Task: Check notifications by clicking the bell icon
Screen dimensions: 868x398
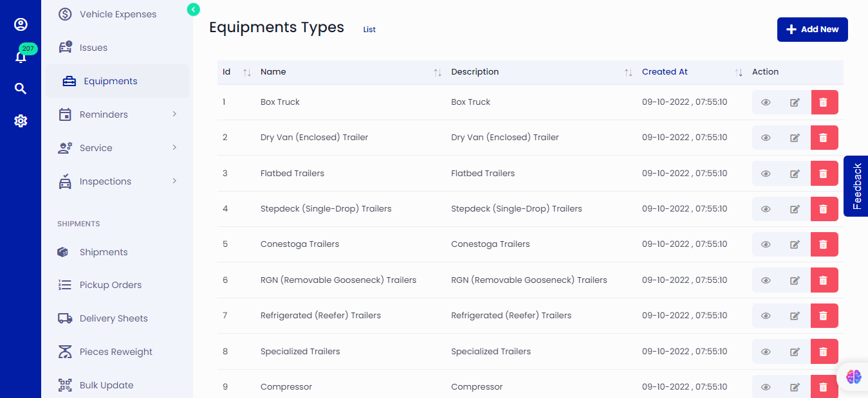Action: [x=21, y=57]
